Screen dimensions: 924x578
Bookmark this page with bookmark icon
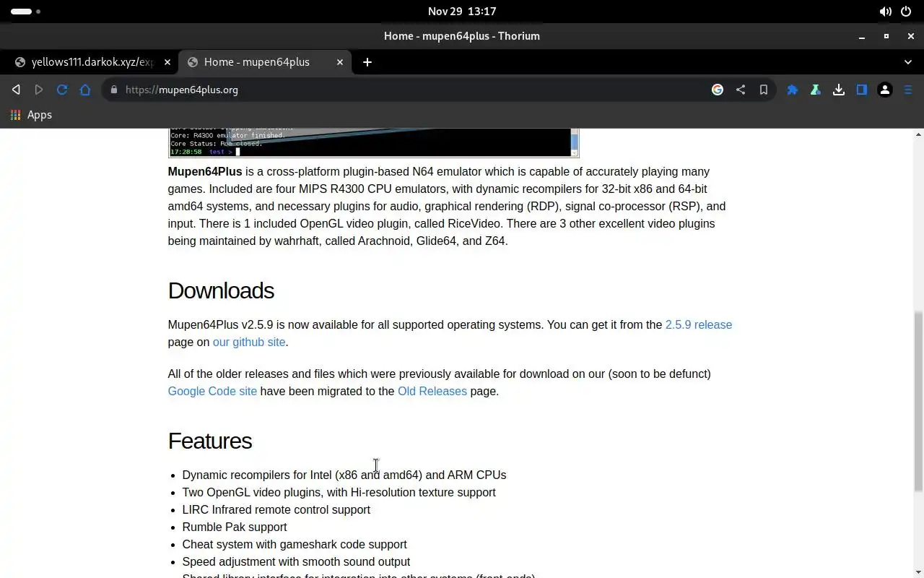764,90
